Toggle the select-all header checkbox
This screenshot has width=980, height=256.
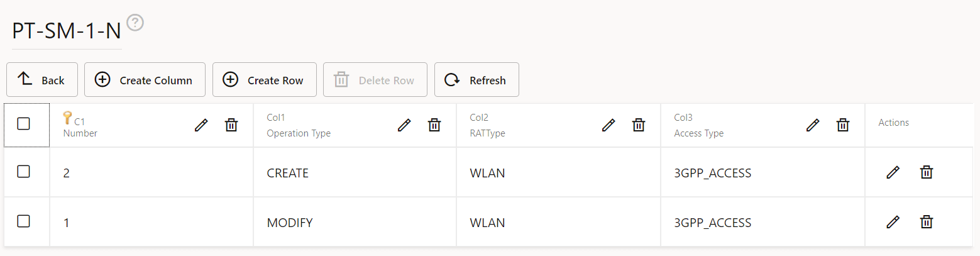coord(23,124)
